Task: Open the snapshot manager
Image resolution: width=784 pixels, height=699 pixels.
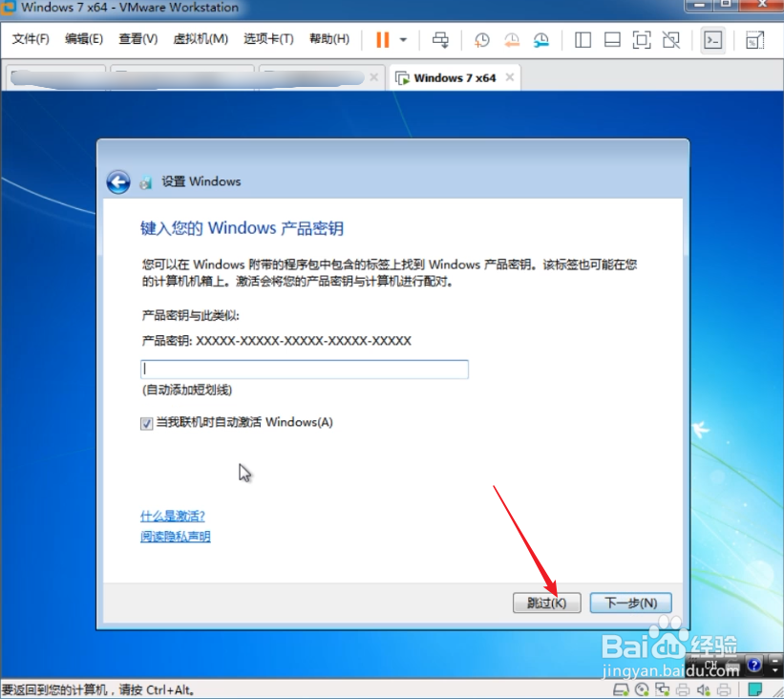Action: point(542,40)
